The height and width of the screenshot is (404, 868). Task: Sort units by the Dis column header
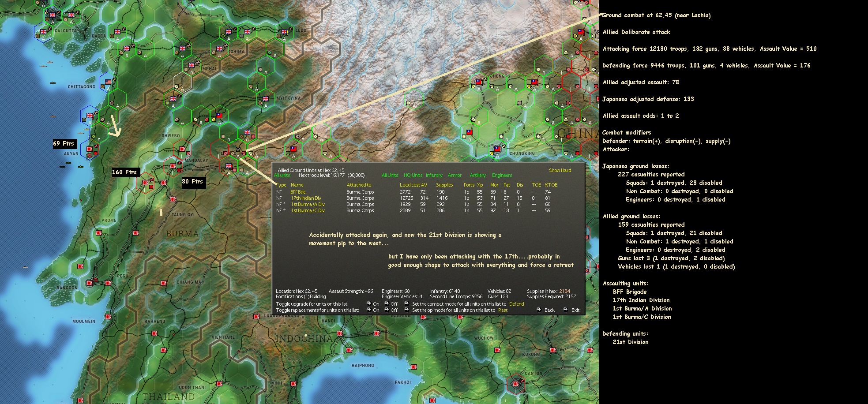pos(520,185)
